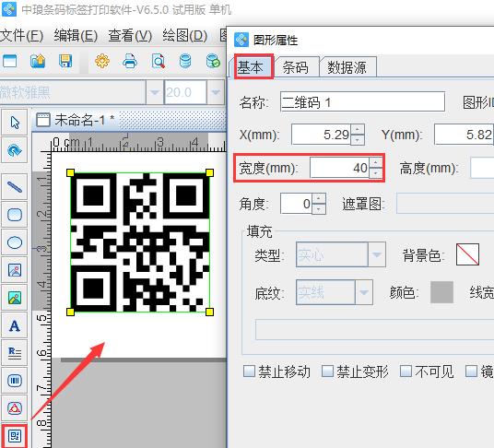The height and width of the screenshot is (448, 494).
Task: Click the printer icon to print
Action: 130,61
